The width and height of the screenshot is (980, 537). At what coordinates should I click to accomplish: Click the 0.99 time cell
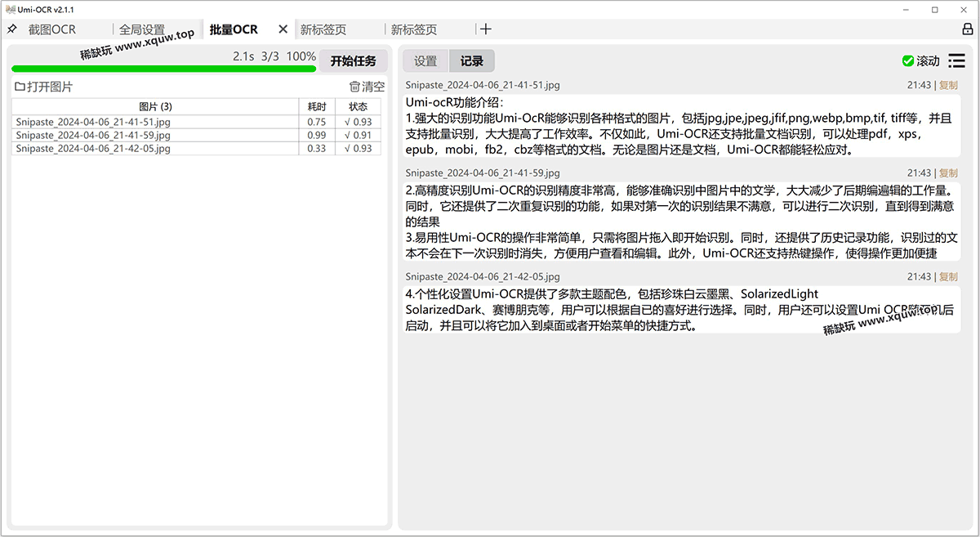(x=317, y=135)
